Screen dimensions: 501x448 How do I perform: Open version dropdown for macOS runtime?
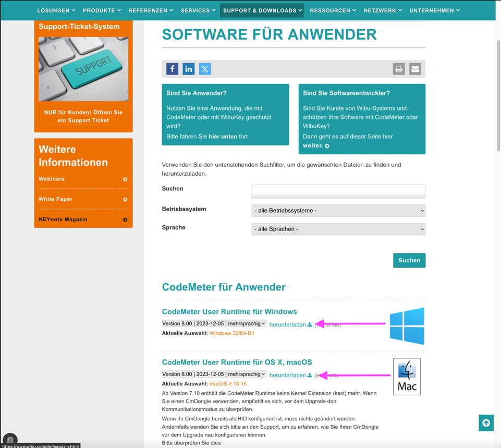point(214,374)
